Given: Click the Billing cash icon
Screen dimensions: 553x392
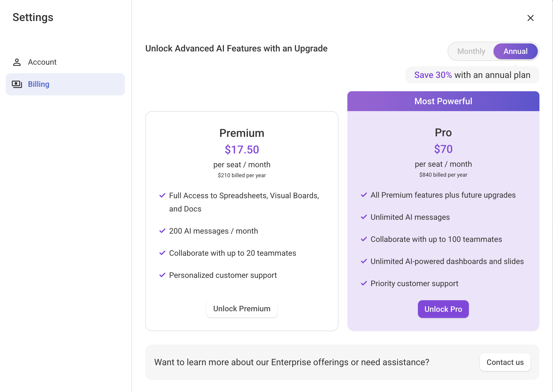Looking at the screenshot, I should 17,84.
